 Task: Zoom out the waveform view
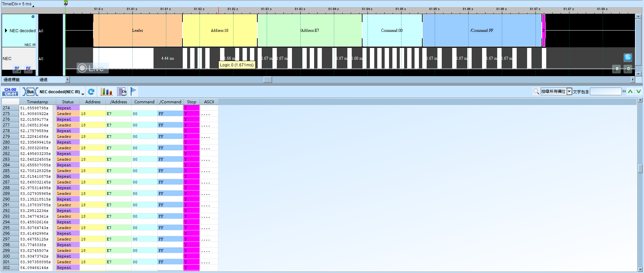[616, 69]
